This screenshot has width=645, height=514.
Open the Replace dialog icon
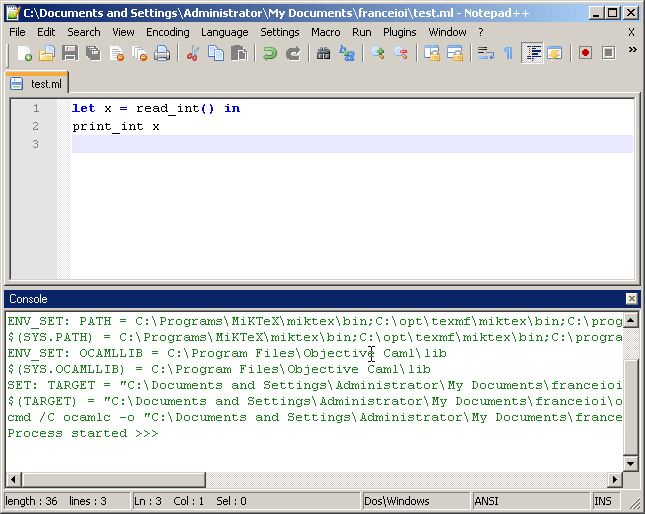coord(347,53)
